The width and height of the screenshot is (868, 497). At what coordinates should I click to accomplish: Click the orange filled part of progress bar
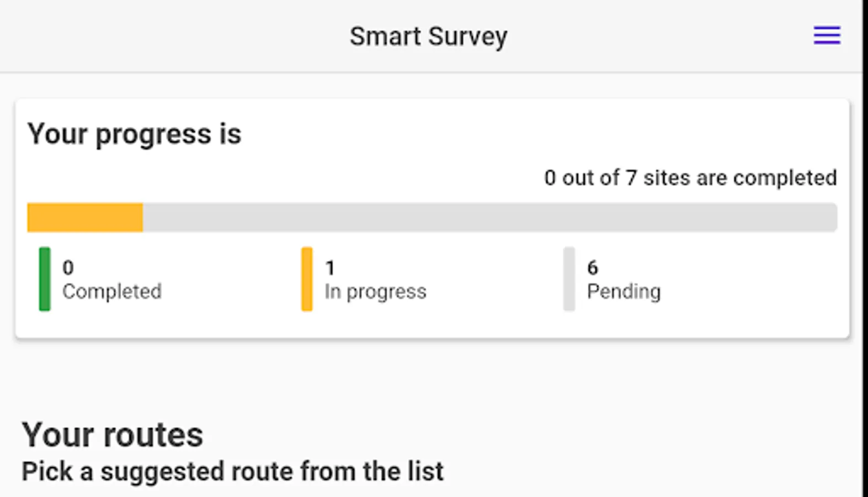click(x=85, y=218)
